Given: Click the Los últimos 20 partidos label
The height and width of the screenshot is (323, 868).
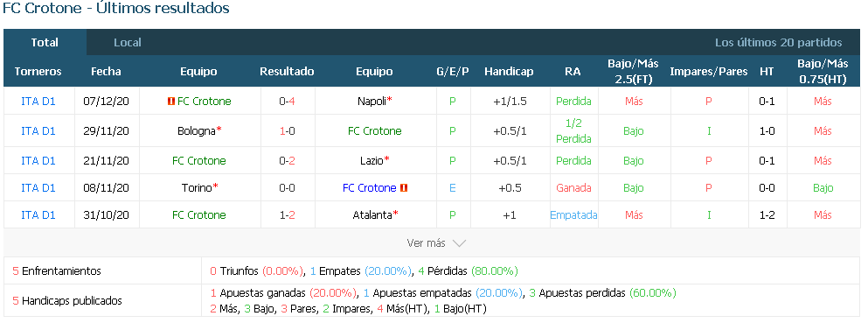Looking at the screenshot, I should (x=778, y=43).
